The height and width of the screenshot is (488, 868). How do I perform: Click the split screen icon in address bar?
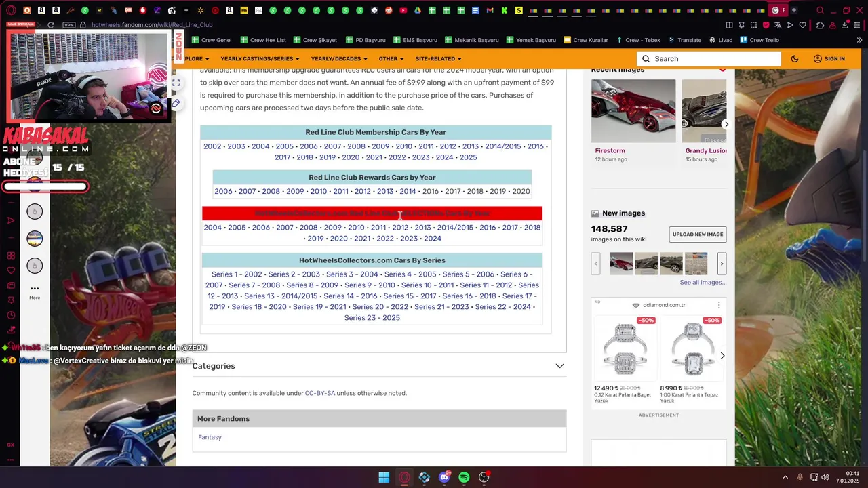pyautogui.click(x=729, y=25)
